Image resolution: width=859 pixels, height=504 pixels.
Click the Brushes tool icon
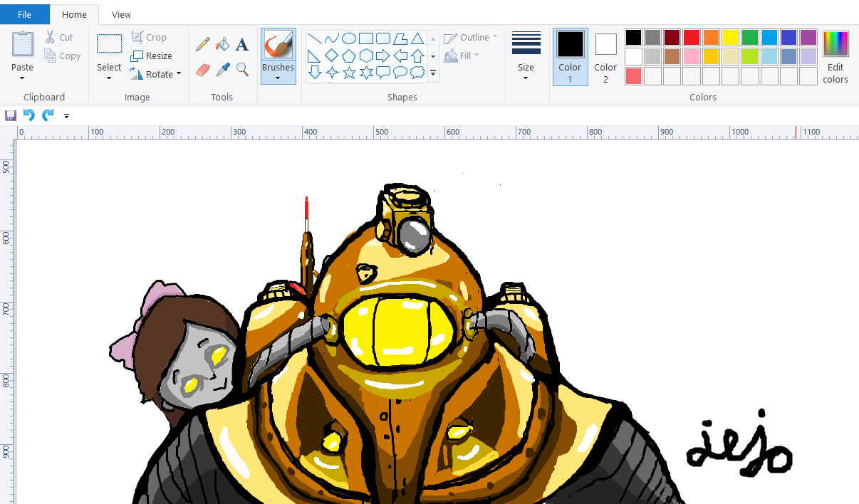click(278, 45)
